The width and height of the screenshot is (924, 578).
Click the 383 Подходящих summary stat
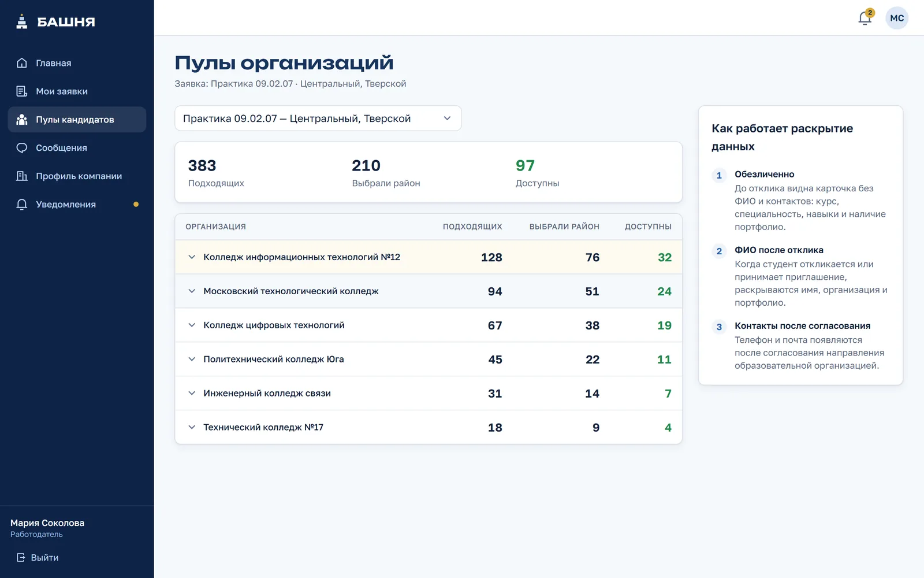coord(216,173)
